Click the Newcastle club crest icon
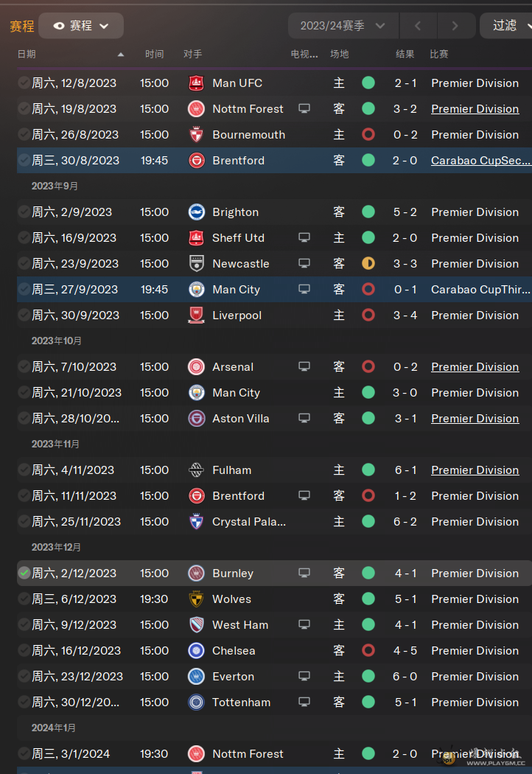The height and width of the screenshot is (774, 532). [197, 264]
